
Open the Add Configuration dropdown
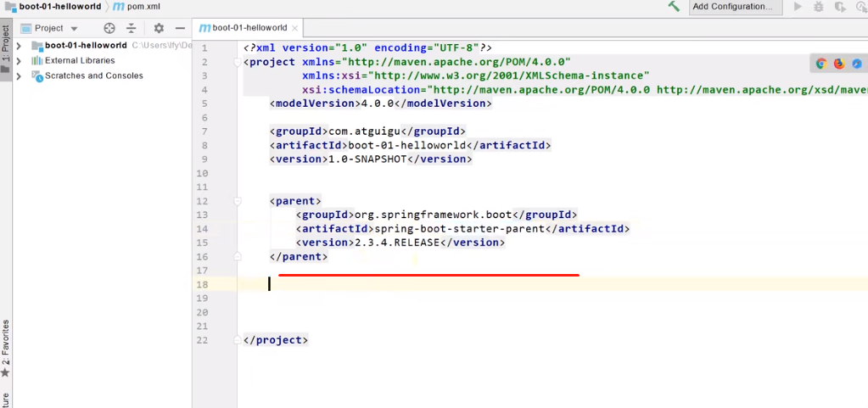pos(736,7)
